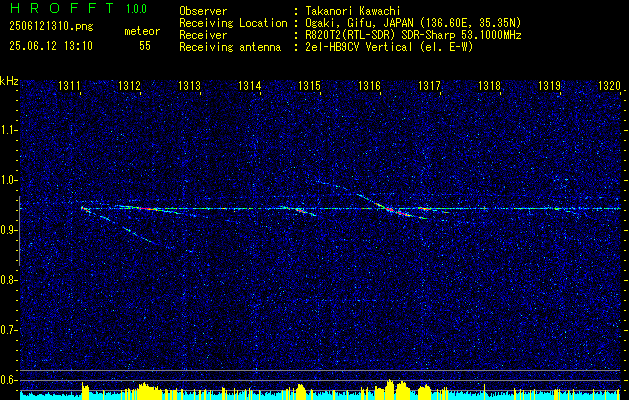Click the HROFFT program title text
The height and width of the screenshot is (400, 629).
(x=62, y=8)
